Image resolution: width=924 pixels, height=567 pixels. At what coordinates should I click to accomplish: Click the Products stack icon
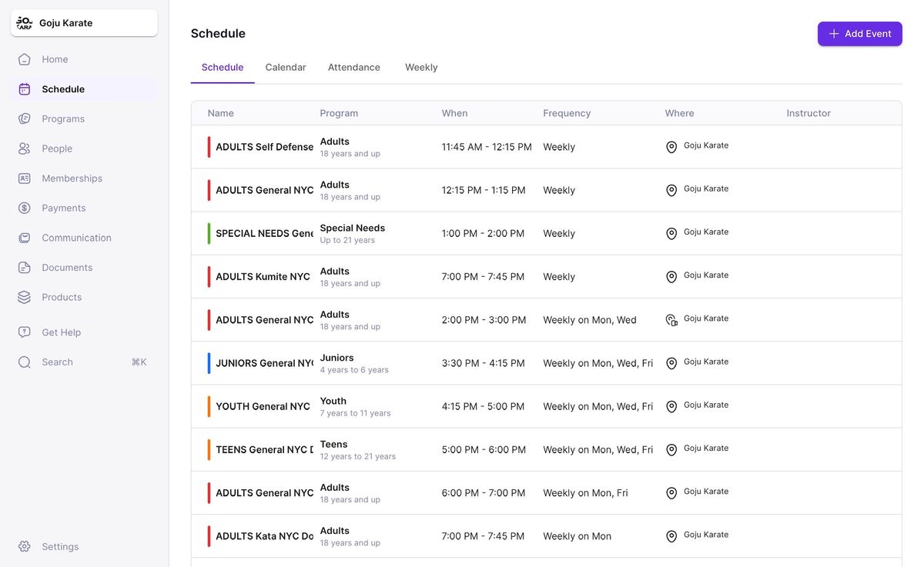point(25,297)
